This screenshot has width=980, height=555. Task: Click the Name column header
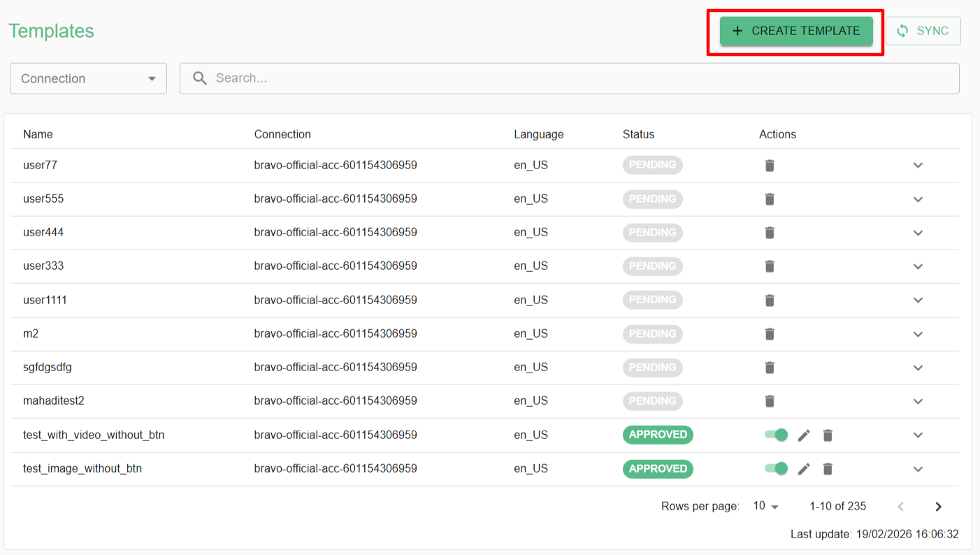click(x=38, y=134)
